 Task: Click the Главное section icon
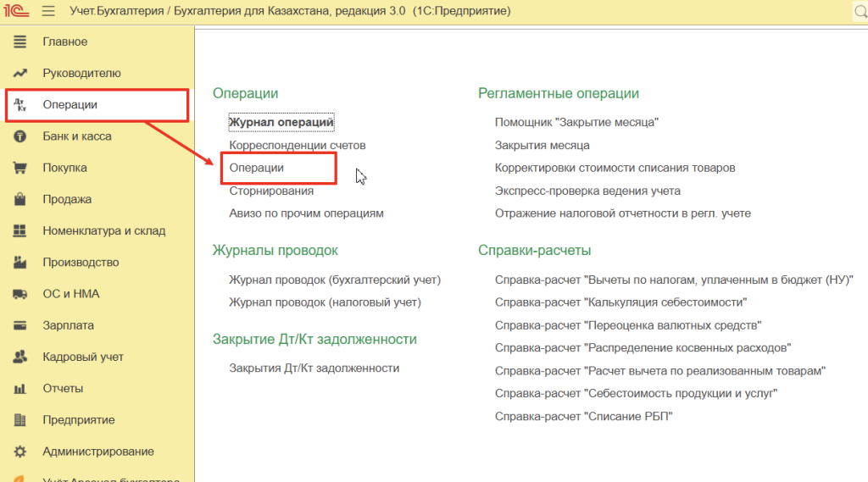[x=20, y=42]
